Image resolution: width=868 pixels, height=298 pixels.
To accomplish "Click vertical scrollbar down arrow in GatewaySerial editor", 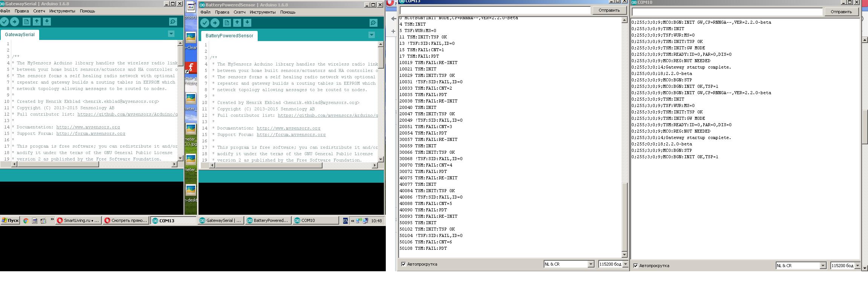I will point(180,158).
